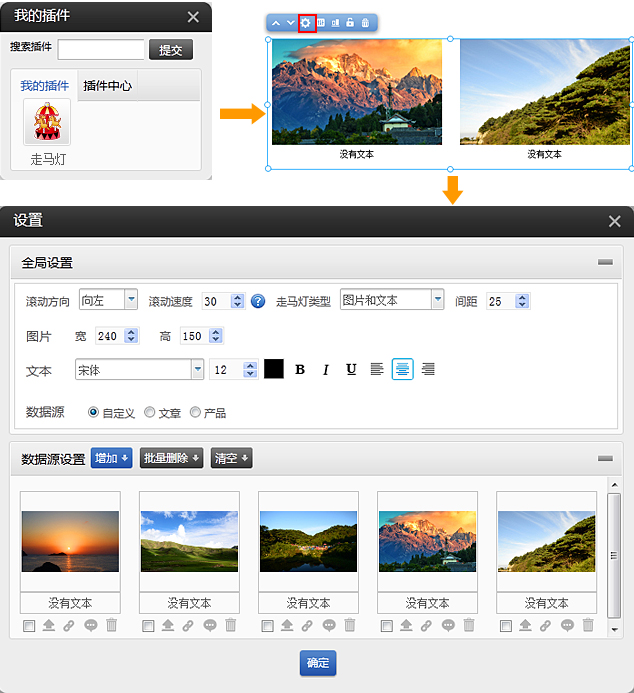
Task: Switch to the 插件中心 tab
Action: [x=107, y=86]
